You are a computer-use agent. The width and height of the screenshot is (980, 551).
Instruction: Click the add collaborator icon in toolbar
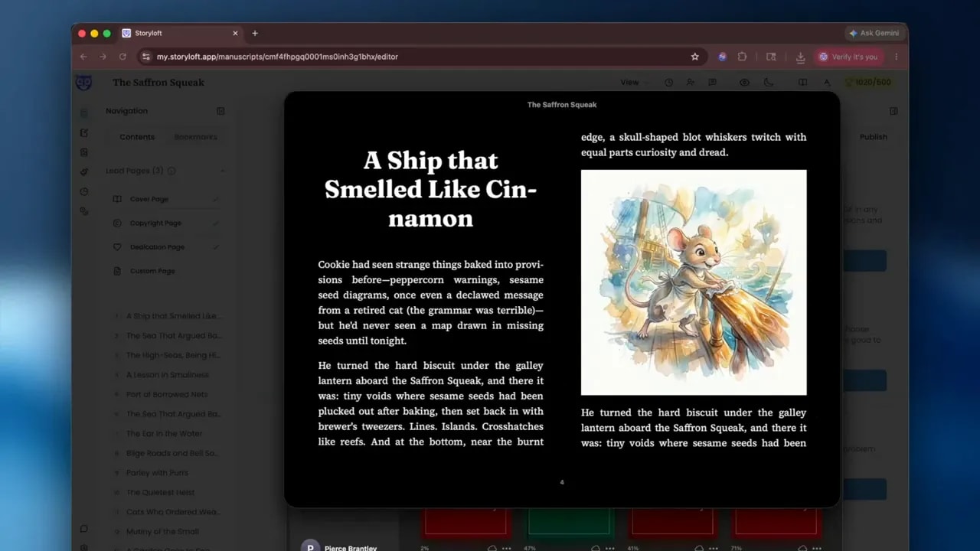691,83
